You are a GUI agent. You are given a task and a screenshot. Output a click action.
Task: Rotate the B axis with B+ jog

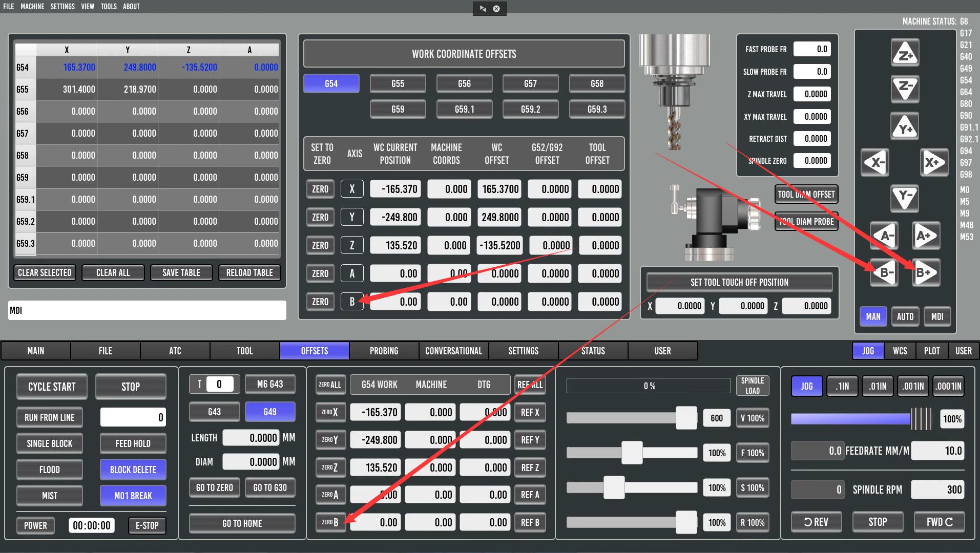click(x=926, y=272)
